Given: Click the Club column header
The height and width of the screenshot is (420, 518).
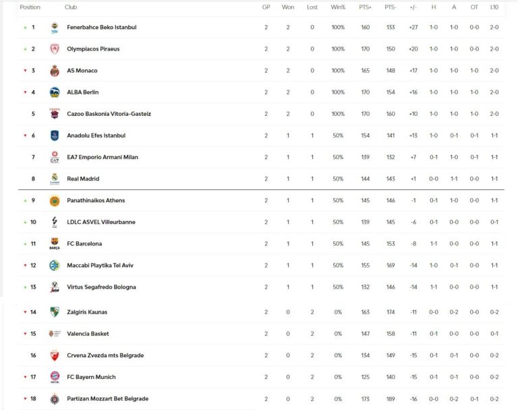Looking at the screenshot, I should point(70,7).
